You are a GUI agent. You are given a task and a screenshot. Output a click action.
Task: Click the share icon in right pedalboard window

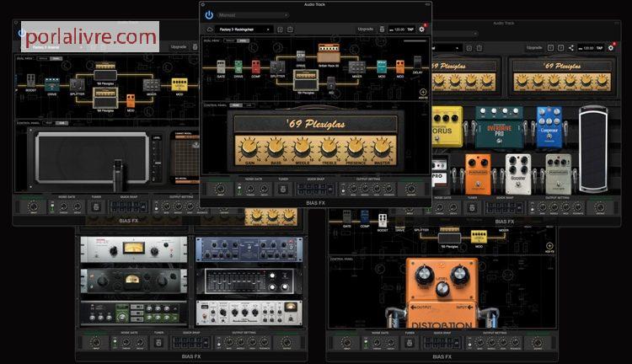(571, 47)
